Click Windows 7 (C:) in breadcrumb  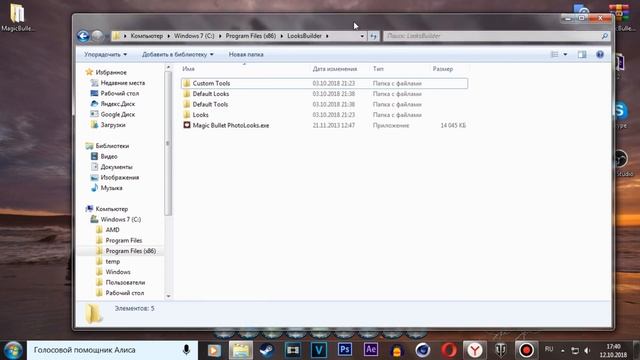[194, 36]
